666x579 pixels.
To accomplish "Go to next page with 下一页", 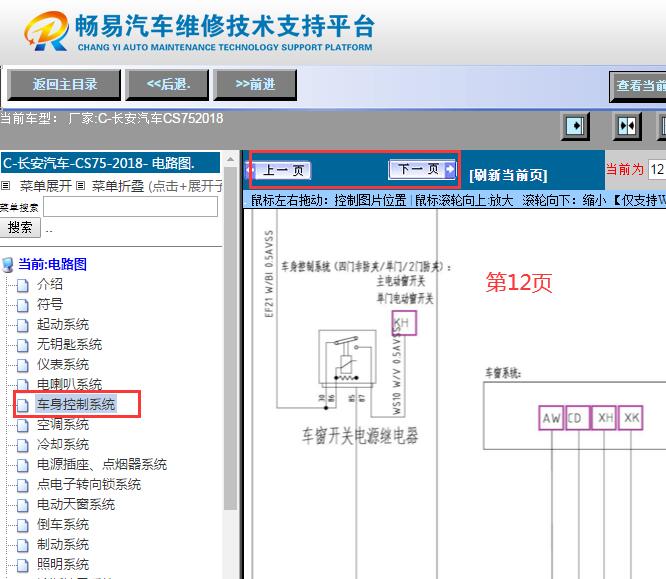I will tap(422, 169).
